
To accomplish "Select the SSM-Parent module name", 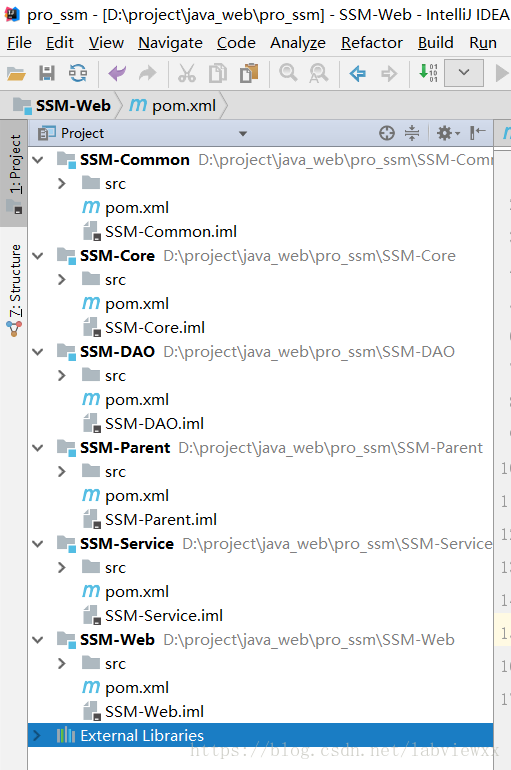I will coord(125,448).
